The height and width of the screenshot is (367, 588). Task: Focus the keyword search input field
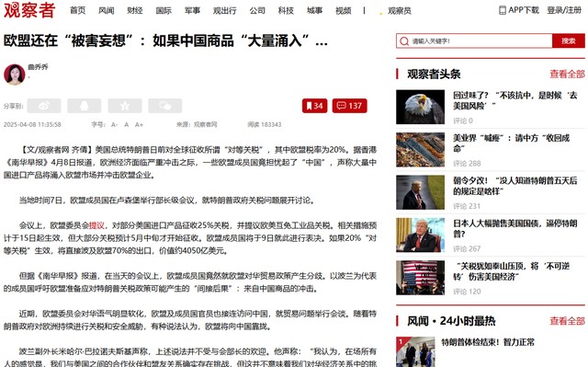tap(474, 40)
